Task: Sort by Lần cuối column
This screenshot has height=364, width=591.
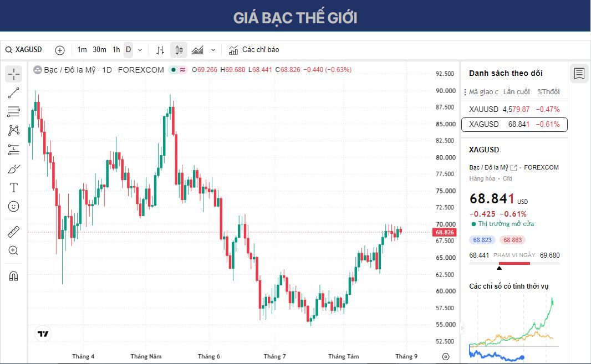Action: pyautogui.click(x=516, y=91)
